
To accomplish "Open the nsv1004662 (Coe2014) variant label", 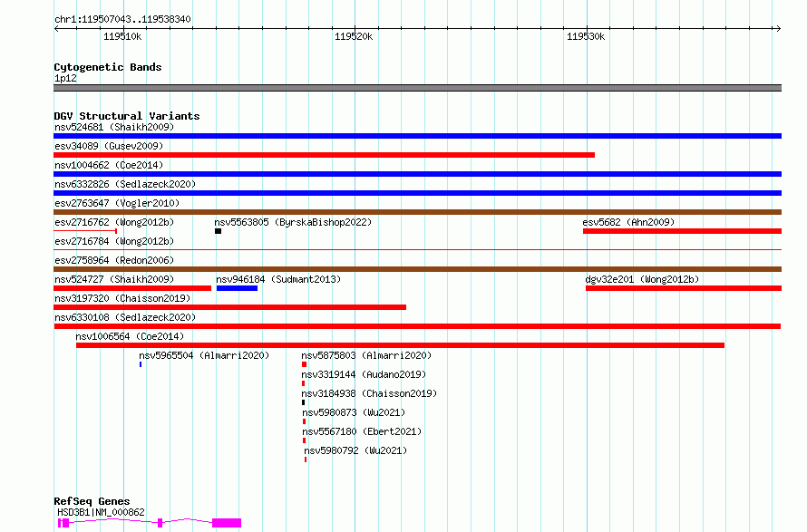I will [109, 165].
